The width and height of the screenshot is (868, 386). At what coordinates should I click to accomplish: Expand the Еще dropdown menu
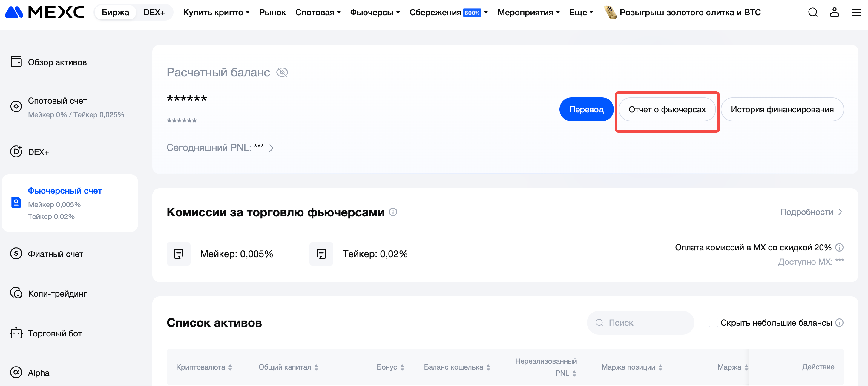[x=581, y=13]
